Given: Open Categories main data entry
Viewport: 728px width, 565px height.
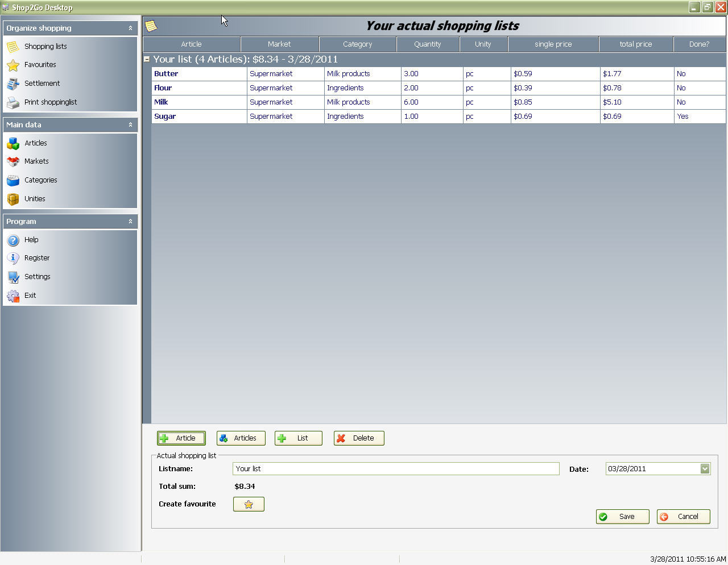Looking at the screenshot, I should (x=41, y=180).
